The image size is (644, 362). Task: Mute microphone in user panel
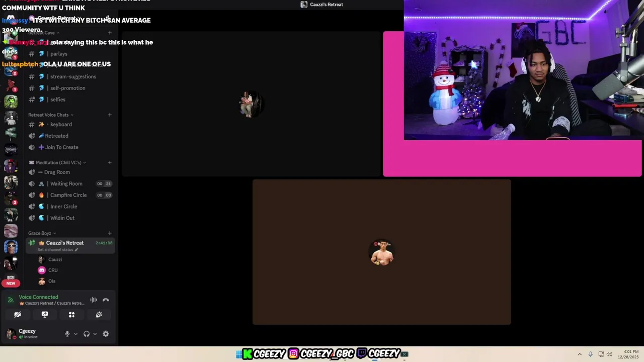[67, 334]
